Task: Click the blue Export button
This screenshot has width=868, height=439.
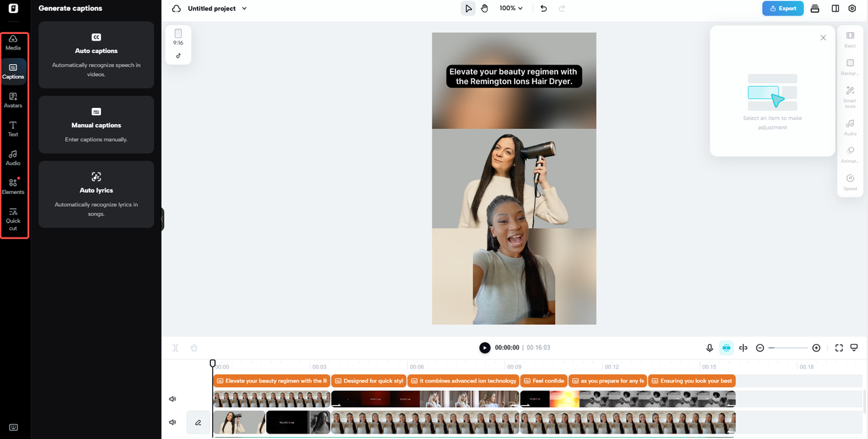Action: tap(783, 8)
